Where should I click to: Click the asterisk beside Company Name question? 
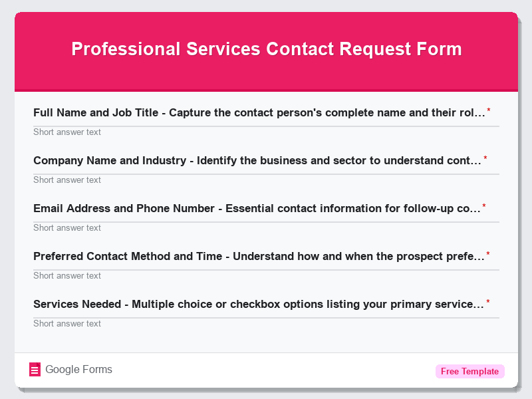click(486, 158)
